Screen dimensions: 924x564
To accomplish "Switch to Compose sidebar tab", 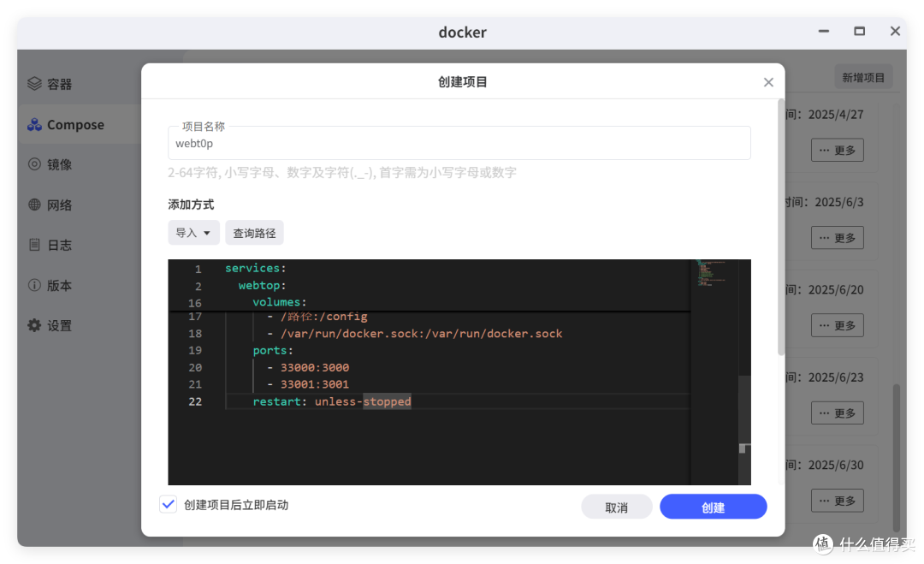I will 80,124.
